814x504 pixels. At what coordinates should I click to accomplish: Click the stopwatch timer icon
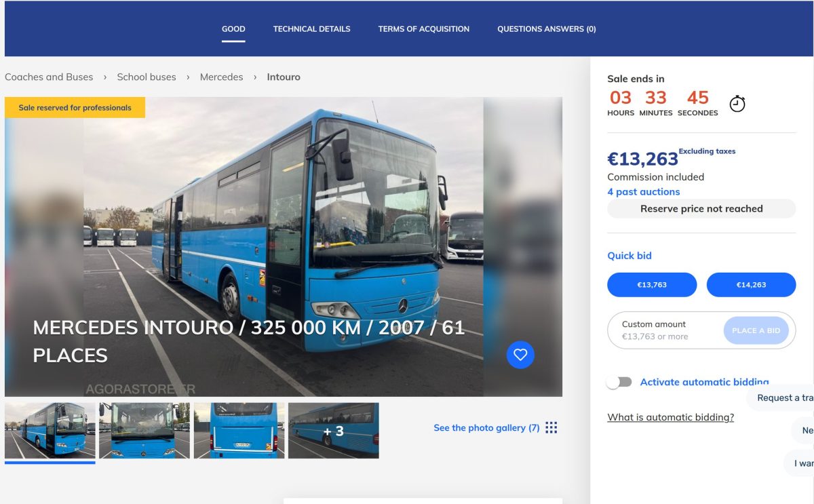tap(737, 104)
